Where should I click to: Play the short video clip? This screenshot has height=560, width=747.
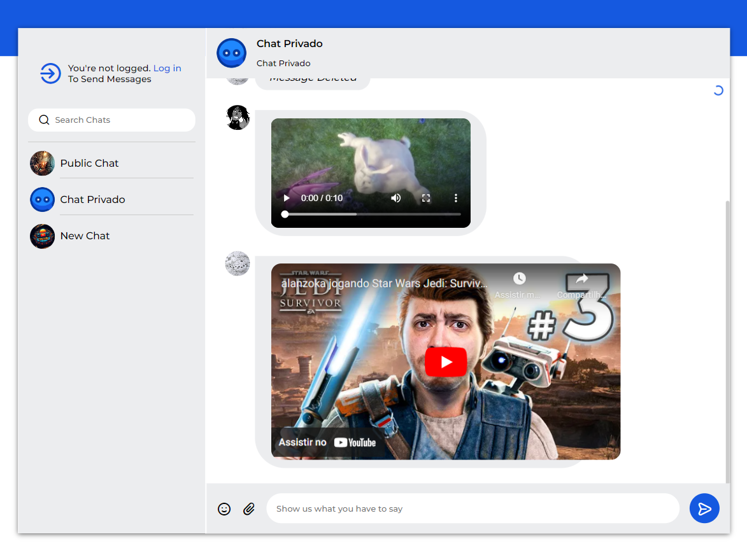click(x=287, y=199)
